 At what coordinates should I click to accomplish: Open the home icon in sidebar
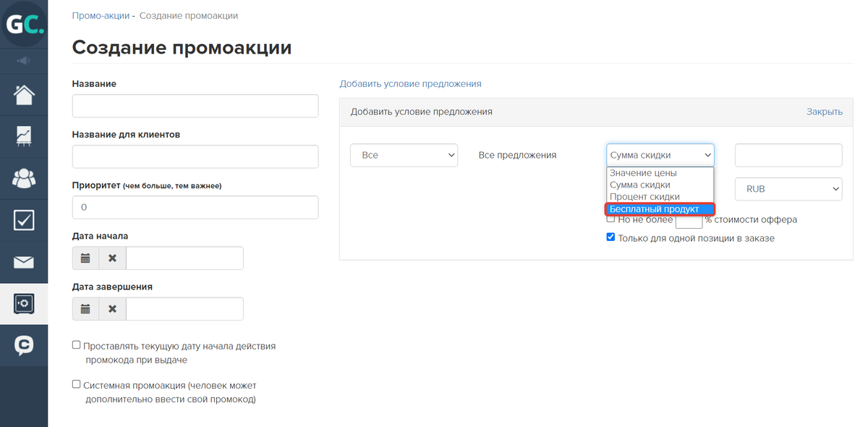point(24,95)
